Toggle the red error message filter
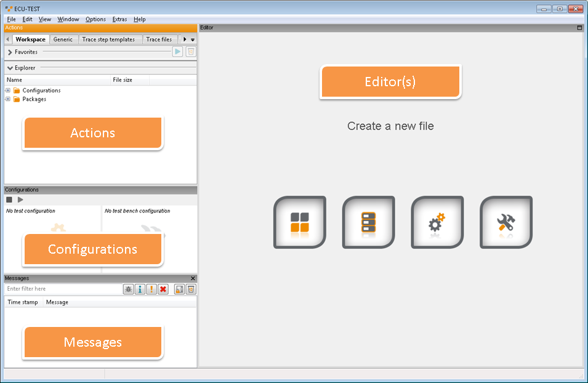The image size is (588, 383). pos(163,289)
